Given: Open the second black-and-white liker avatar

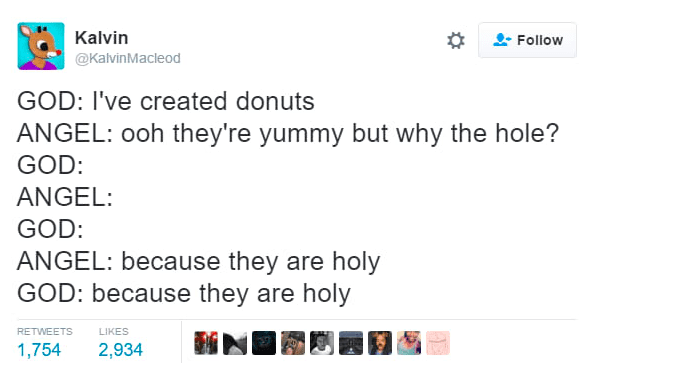Looking at the screenshot, I should point(235,343).
